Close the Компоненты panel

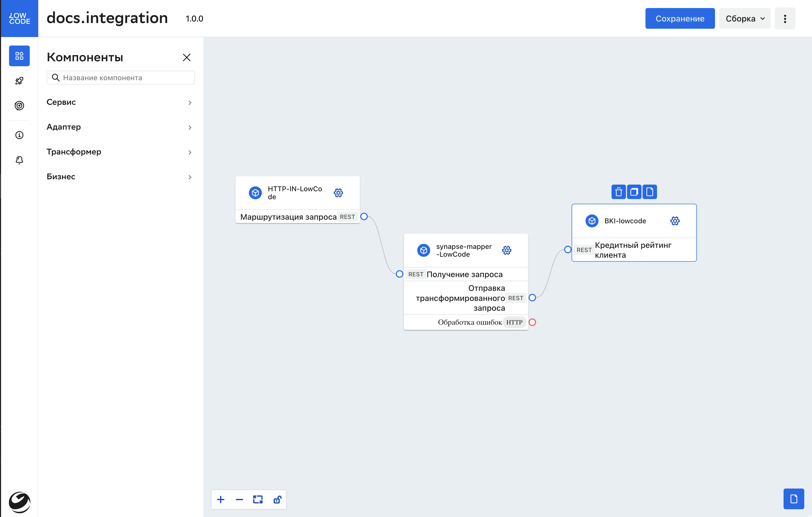click(x=186, y=57)
